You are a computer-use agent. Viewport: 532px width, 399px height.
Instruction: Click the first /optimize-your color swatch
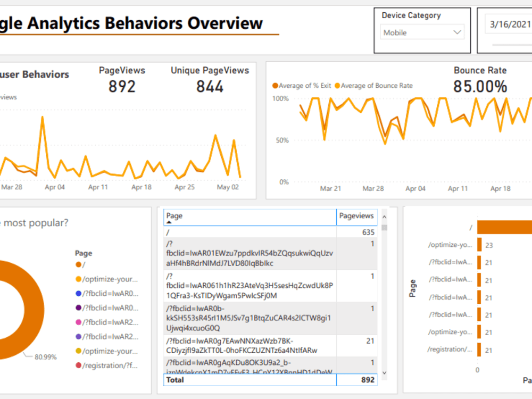tap(79, 279)
